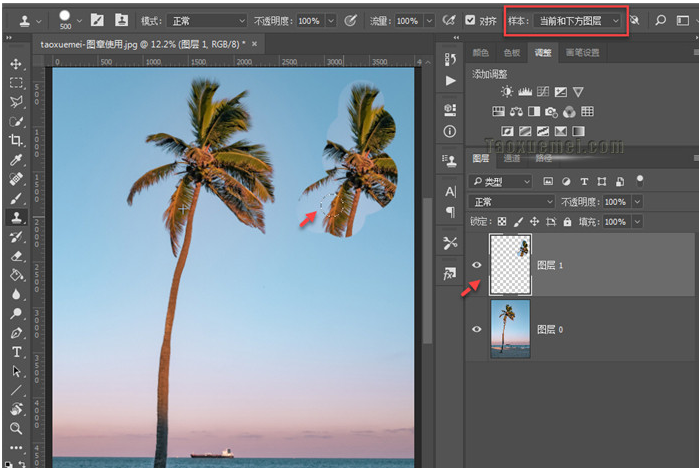Expand the layer filter 类型 dropdown

pyautogui.click(x=502, y=182)
